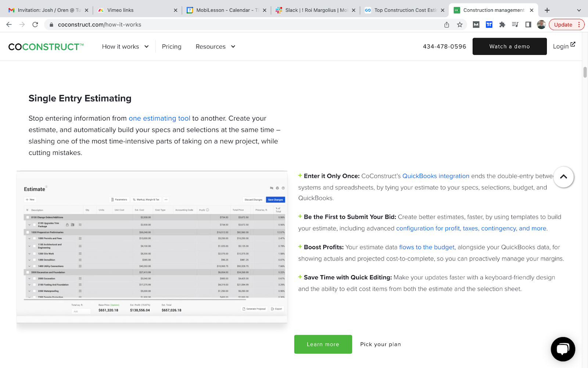Switch to Top Construction Cost Estimating tab
Viewport: 588px width, 368px height.
[x=405, y=10]
